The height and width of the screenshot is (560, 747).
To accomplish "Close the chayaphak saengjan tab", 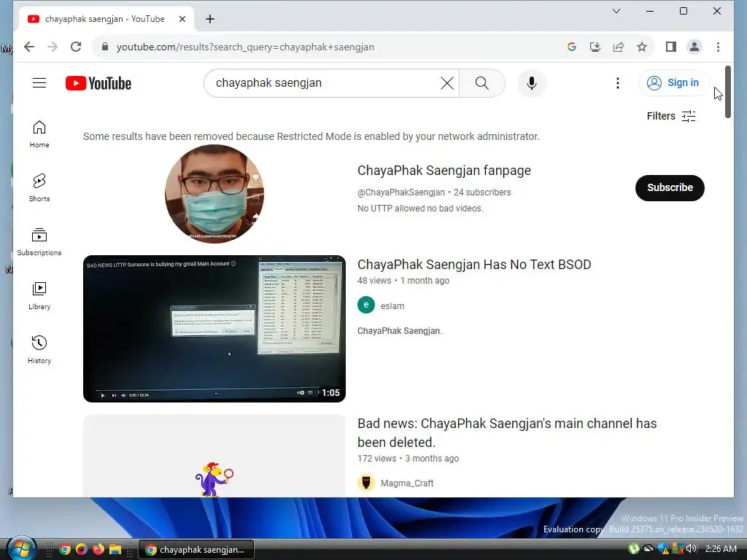I will point(182,19).
